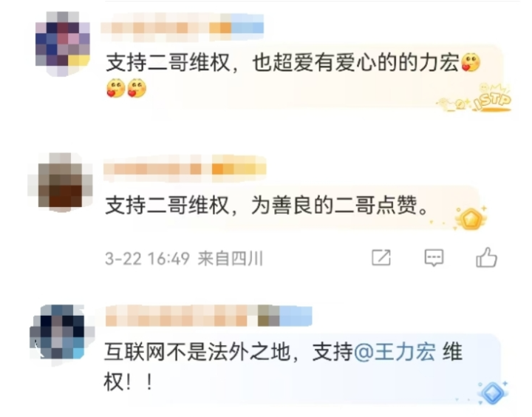Image resolution: width=532 pixels, height=417 pixels.
Task: Click the comment text 为善良的二哥点赞
Action: [x=334, y=206]
